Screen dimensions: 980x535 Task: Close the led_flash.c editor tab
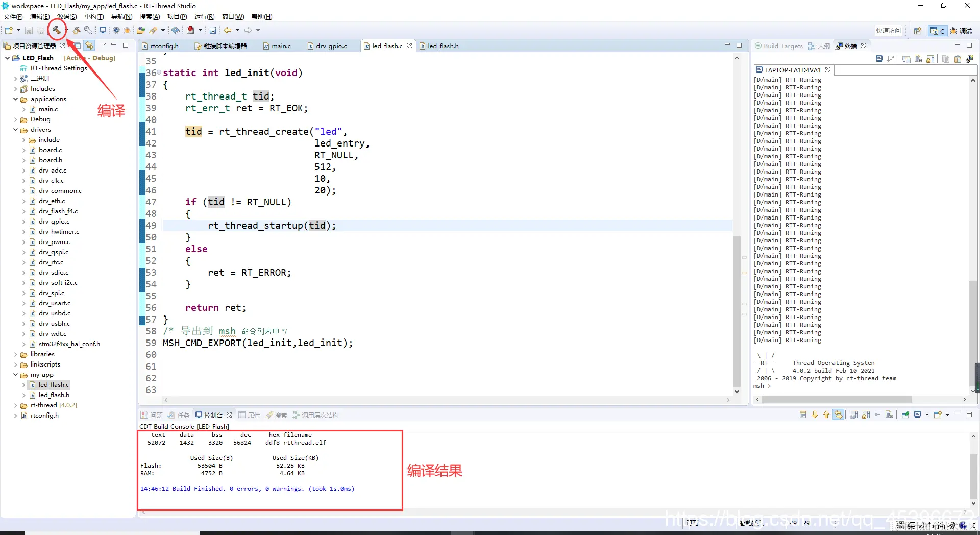click(x=409, y=46)
